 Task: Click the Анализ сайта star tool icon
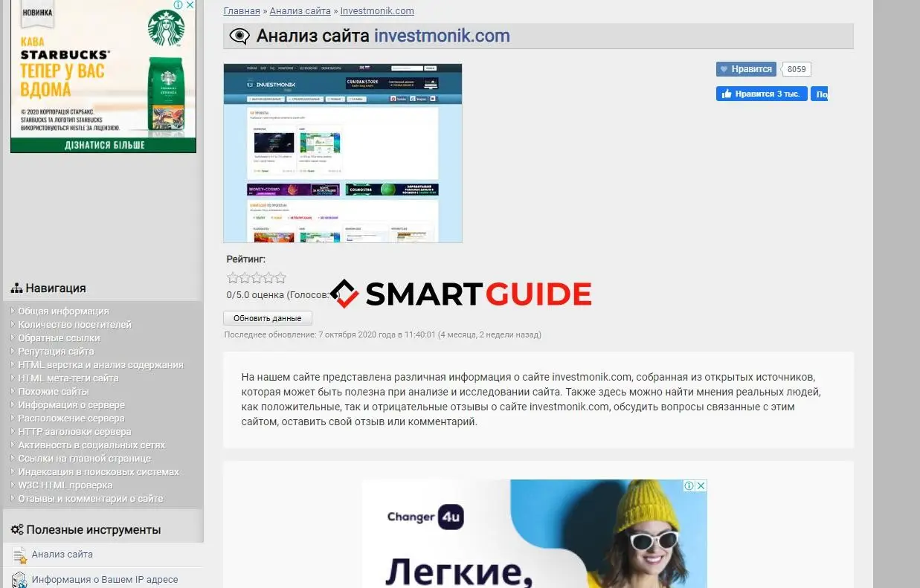(19, 555)
